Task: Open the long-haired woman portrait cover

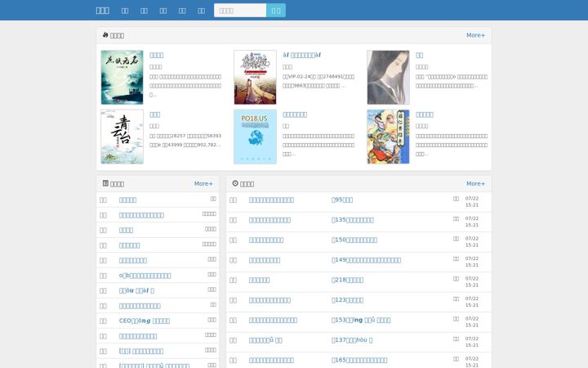Action: click(x=388, y=78)
